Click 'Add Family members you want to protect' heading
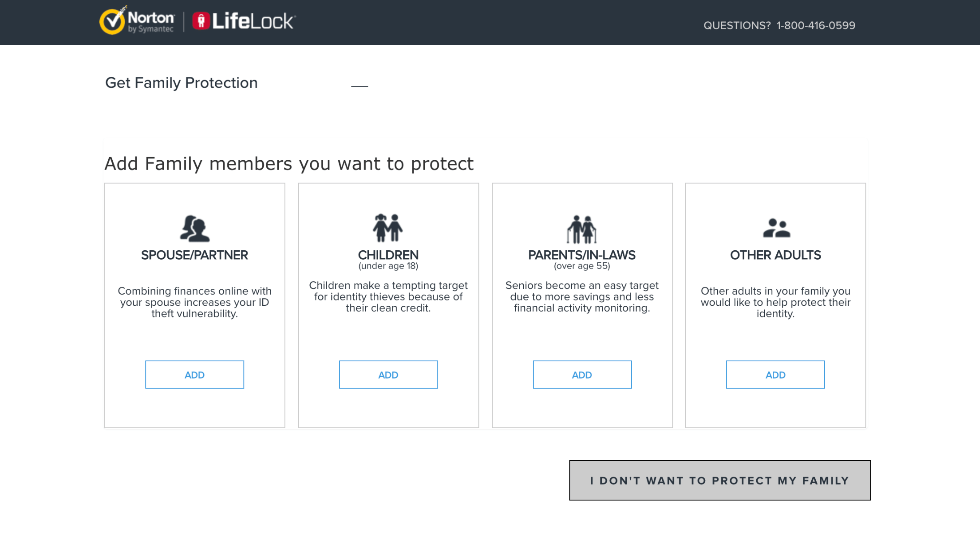Image resolution: width=980 pixels, height=545 pixels. [289, 164]
